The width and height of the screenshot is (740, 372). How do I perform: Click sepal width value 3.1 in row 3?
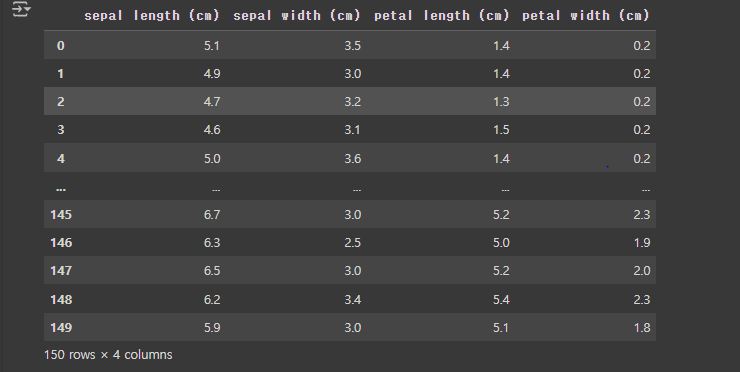[x=353, y=130]
